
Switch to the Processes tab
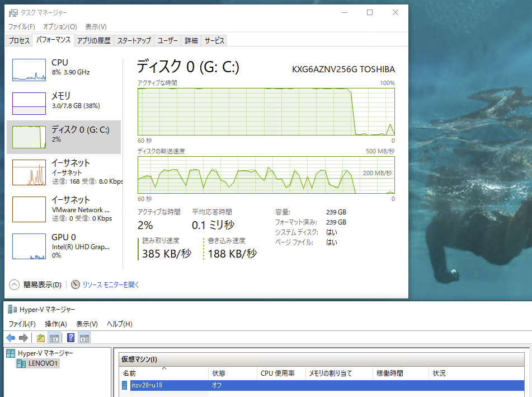coord(19,40)
